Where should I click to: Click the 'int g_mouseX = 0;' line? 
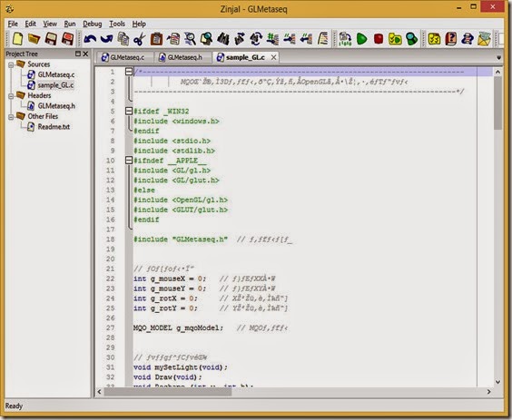[170, 278]
